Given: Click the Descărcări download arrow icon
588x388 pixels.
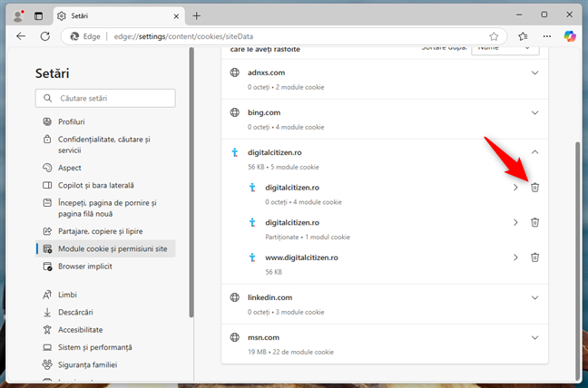Looking at the screenshot, I should (x=47, y=312).
